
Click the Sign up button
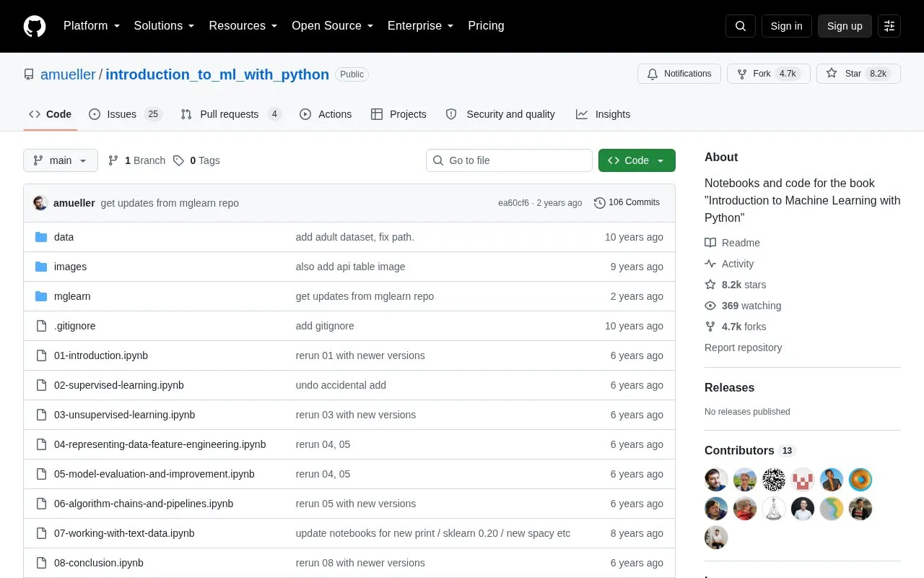pos(845,26)
